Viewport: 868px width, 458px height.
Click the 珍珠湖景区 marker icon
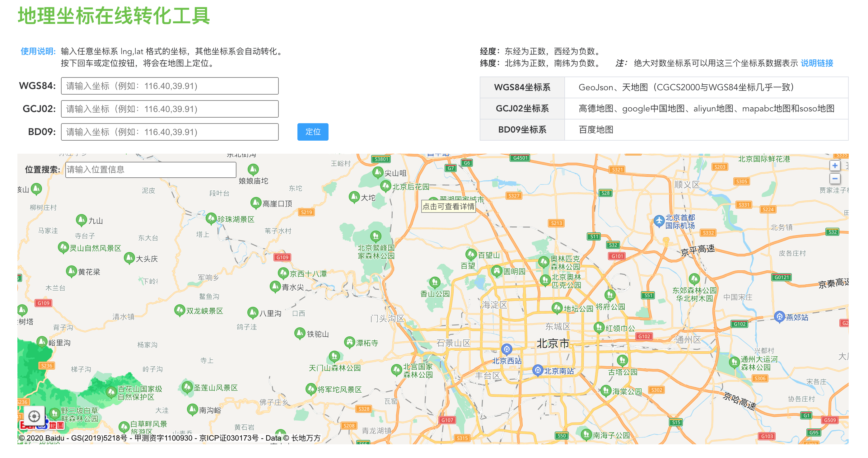211,218
